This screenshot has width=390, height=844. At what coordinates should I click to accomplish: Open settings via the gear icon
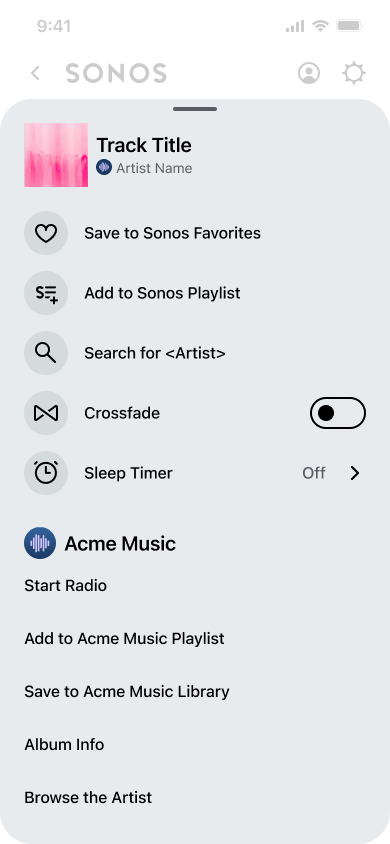(x=354, y=73)
